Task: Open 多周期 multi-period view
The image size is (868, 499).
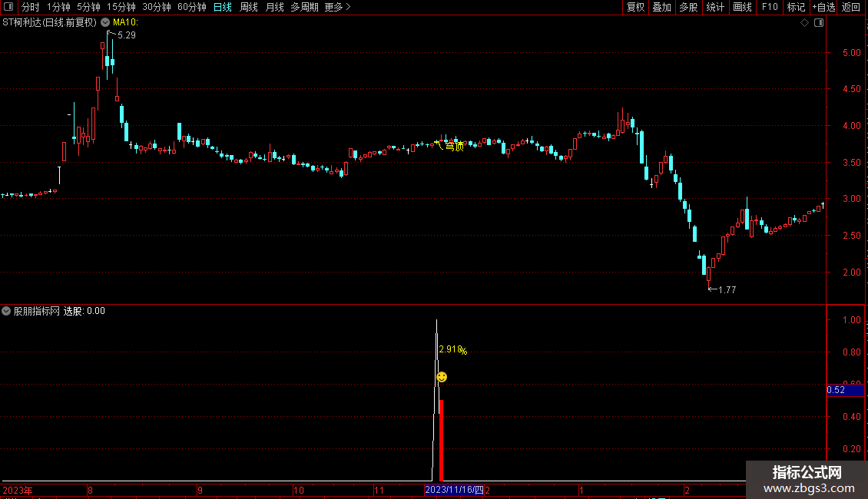Action: [304, 7]
